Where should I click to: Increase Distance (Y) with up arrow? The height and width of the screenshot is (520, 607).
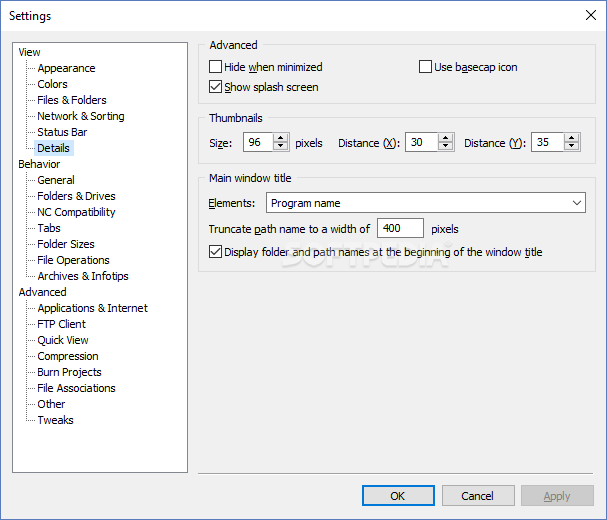[x=571, y=139]
